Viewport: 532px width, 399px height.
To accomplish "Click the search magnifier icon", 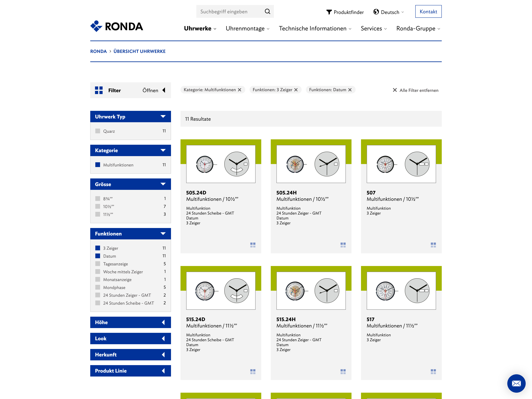I will click(267, 11).
